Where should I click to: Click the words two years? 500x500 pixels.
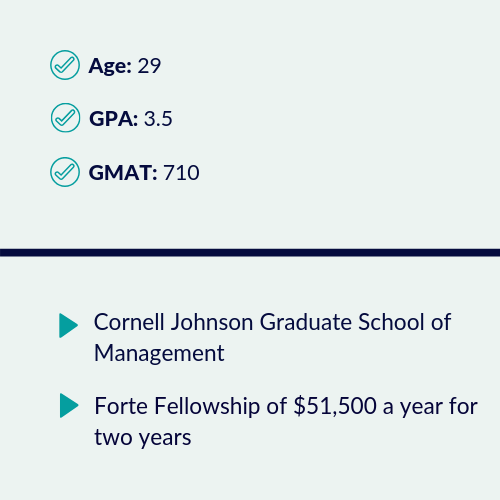pyautogui.click(x=143, y=437)
